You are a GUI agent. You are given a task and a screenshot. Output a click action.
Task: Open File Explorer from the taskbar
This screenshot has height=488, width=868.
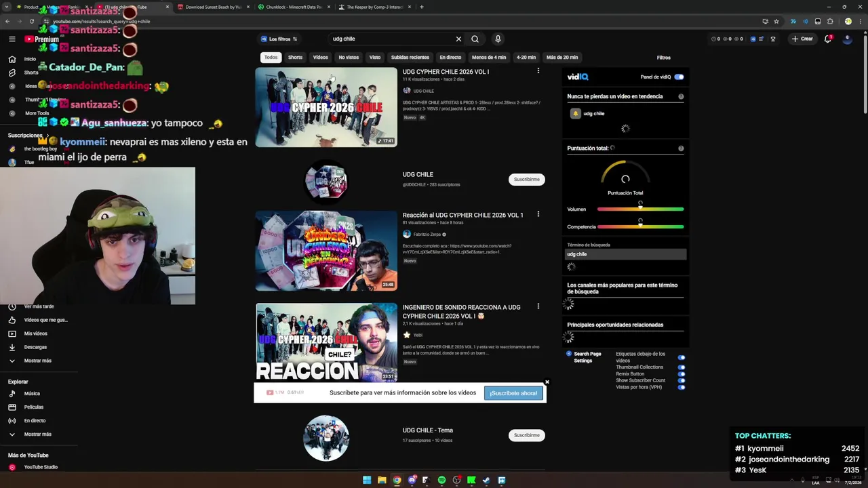pos(382,480)
